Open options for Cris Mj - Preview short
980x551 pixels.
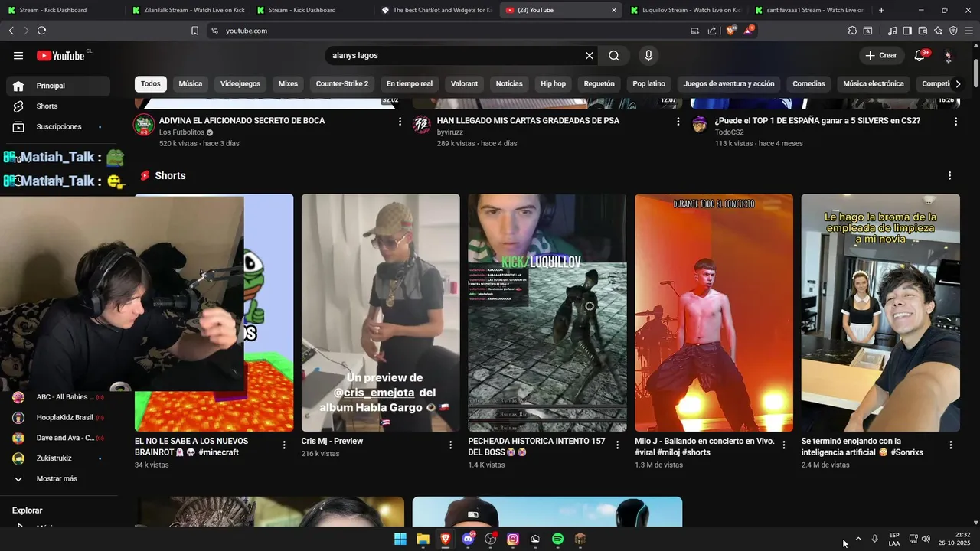[x=451, y=445]
